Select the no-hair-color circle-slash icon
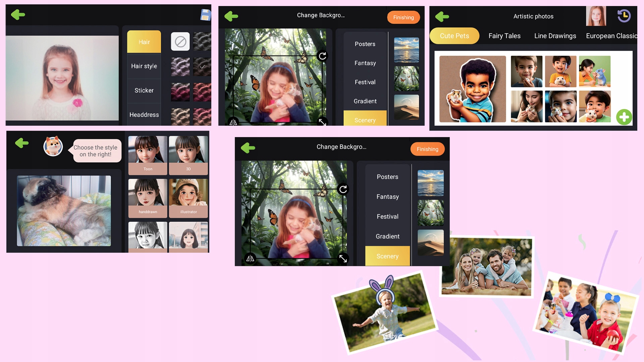Image resolution: width=644 pixels, height=362 pixels. click(x=180, y=42)
